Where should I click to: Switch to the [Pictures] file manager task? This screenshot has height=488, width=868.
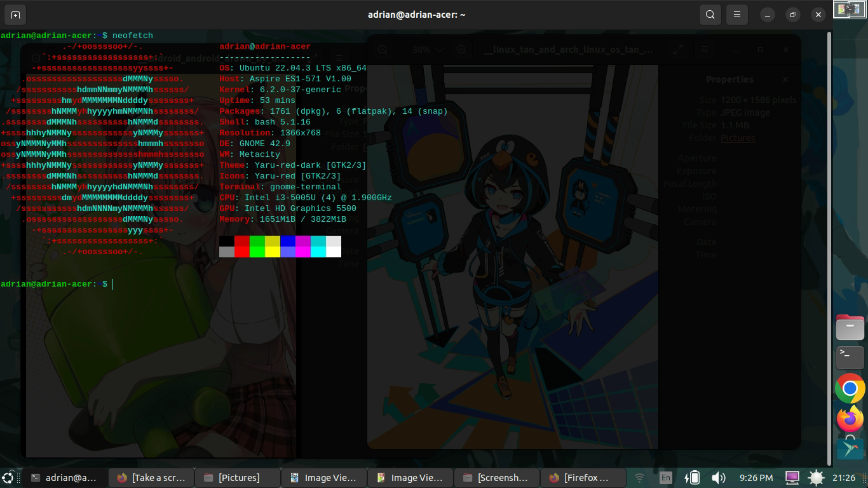tap(237, 477)
